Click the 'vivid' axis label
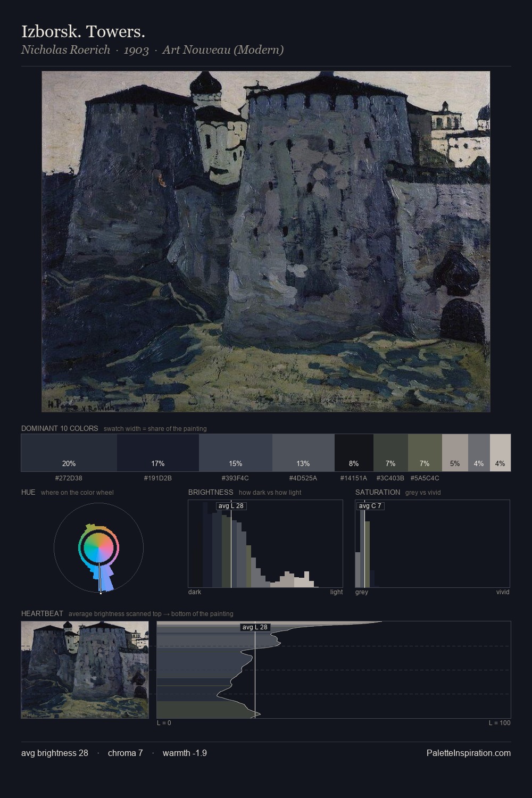Viewport: 532px width, 798px height. coord(503,592)
